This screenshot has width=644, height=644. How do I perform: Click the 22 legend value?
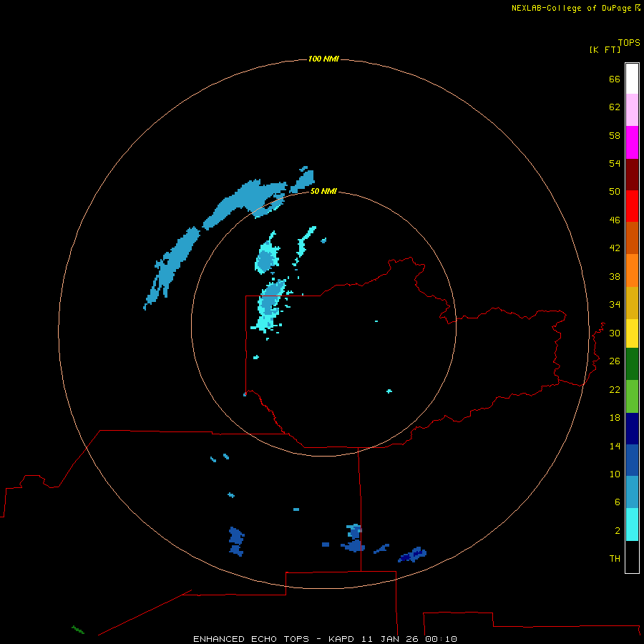pyautogui.click(x=615, y=389)
